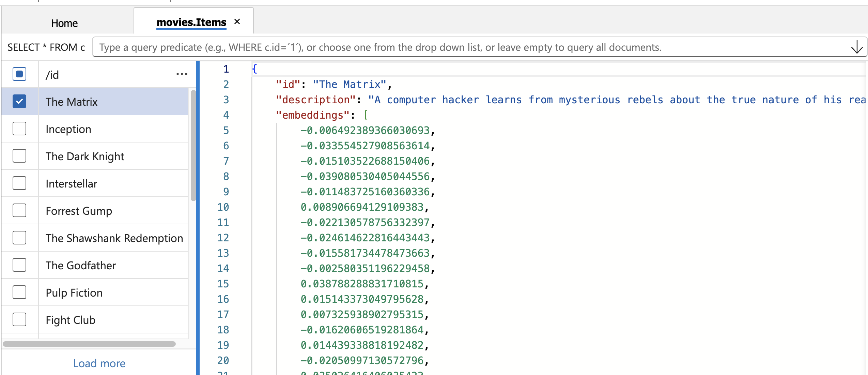Close the movies.Items tab

[237, 22]
